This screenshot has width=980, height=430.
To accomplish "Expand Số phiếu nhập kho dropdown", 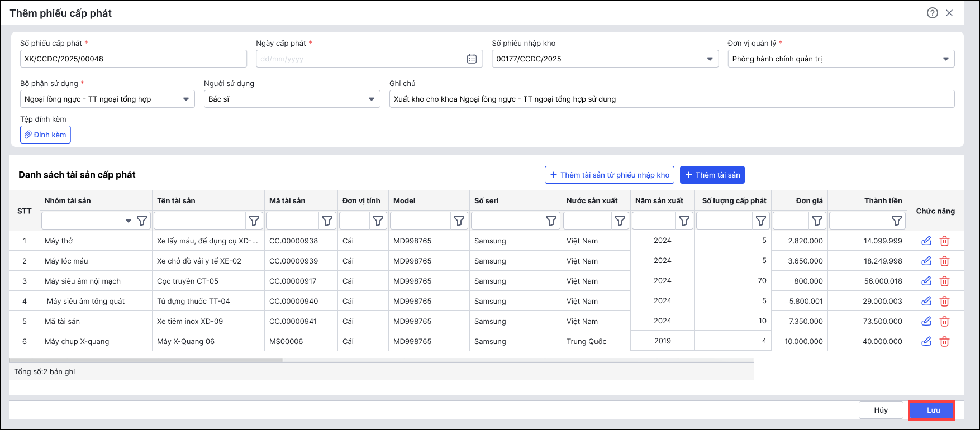I will tap(710, 59).
